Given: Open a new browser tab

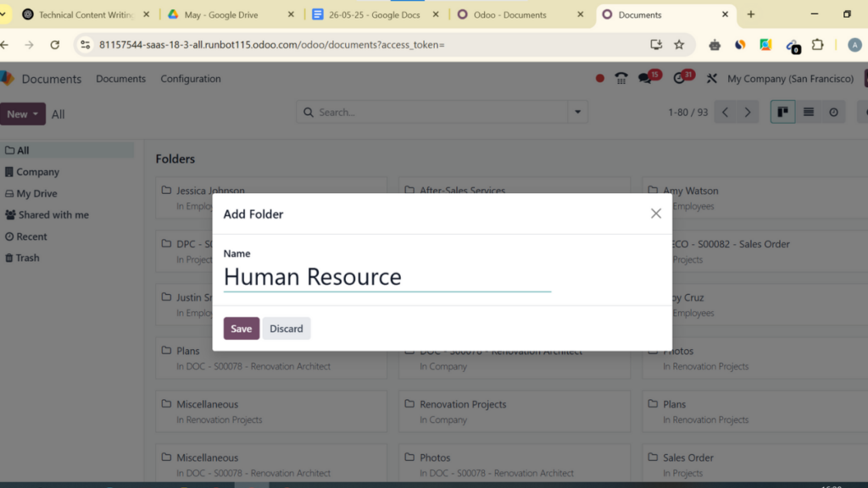Looking at the screenshot, I should click(x=751, y=14).
